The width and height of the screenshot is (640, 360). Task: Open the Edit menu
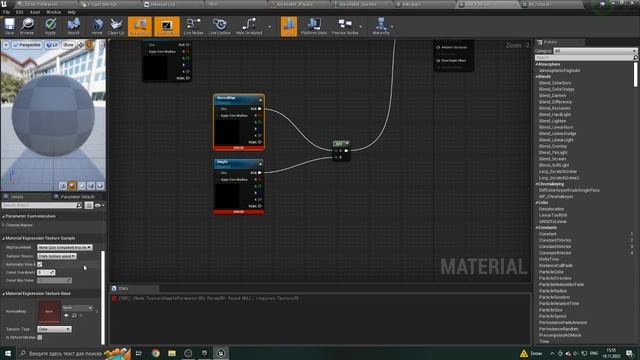point(20,12)
